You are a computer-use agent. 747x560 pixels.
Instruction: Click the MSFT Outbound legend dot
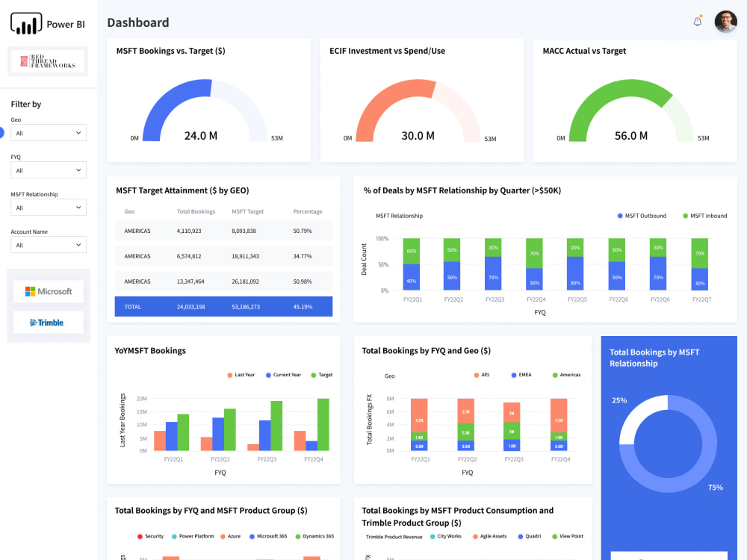620,216
